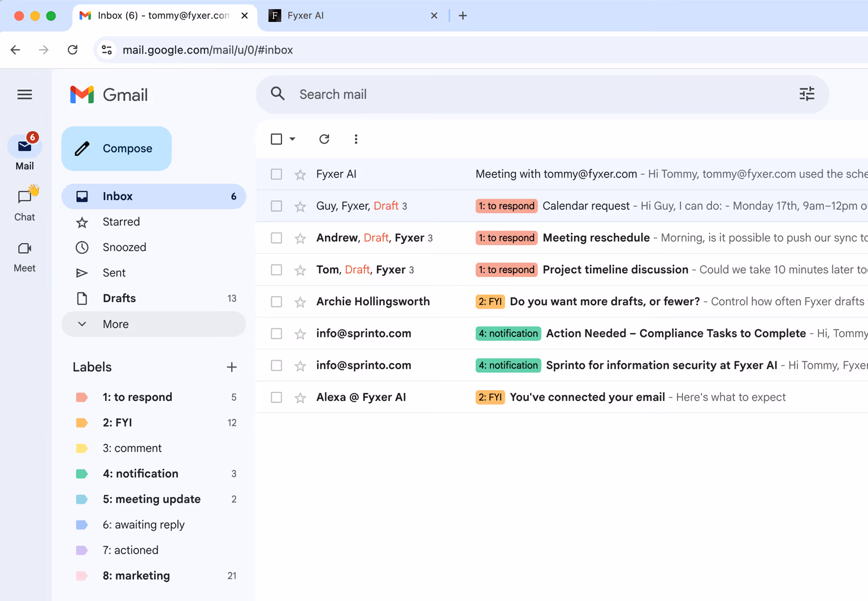The image size is (868, 601).
Task: Open Chat from the left sidebar
Action: click(x=24, y=204)
